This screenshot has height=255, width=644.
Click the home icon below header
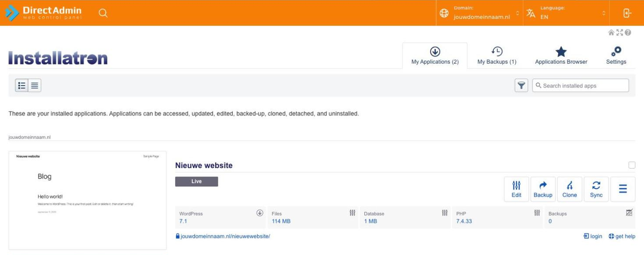(x=611, y=33)
